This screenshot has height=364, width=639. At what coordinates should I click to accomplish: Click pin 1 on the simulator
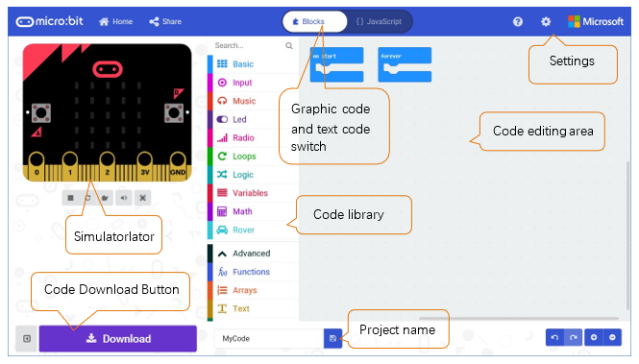(70, 167)
